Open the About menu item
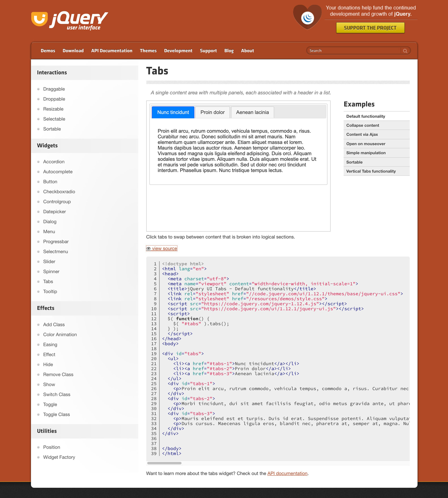The width and height of the screenshot is (448, 498). 247,51
